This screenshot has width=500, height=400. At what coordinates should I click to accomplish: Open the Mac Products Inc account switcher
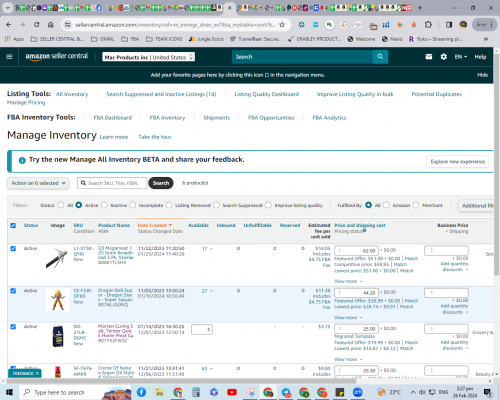click(149, 57)
